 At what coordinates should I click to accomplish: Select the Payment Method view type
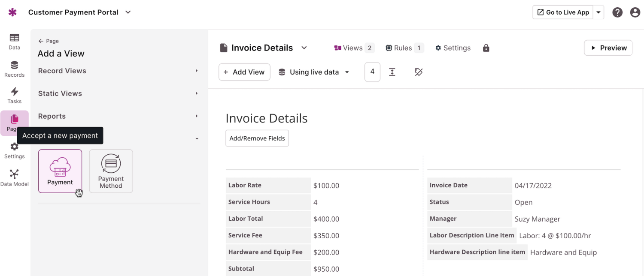(111, 171)
